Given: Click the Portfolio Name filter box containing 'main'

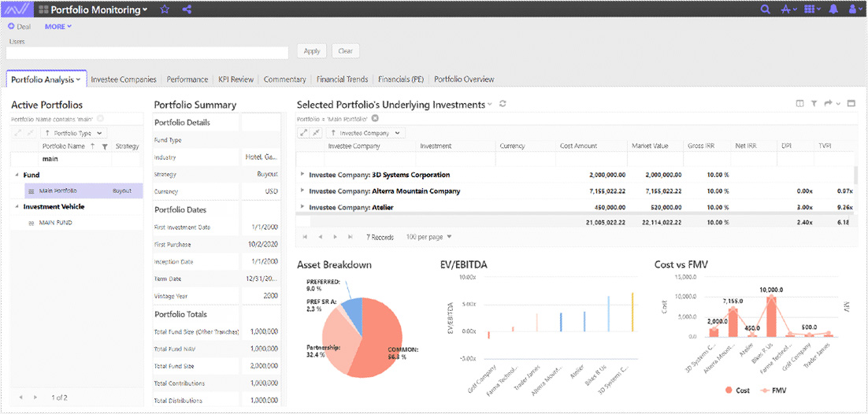Looking at the screenshot, I should pos(76,159).
